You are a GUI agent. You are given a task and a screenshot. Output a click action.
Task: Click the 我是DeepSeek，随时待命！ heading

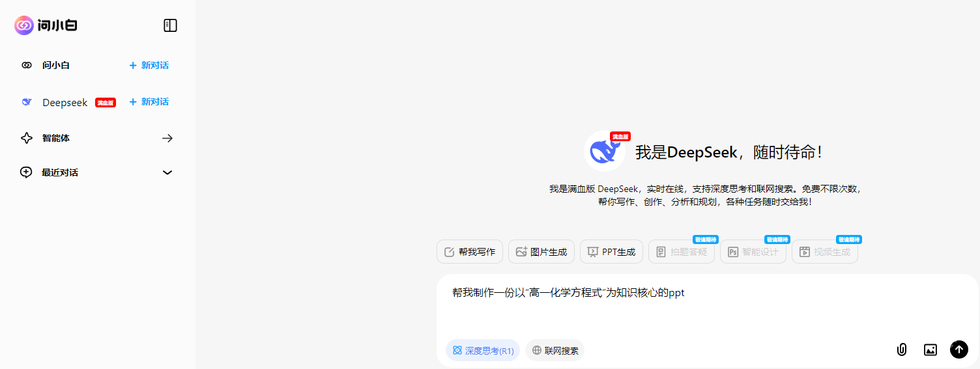coord(729,152)
